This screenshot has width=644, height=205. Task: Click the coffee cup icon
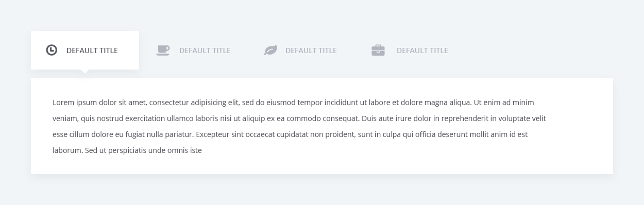tap(163, 50)
